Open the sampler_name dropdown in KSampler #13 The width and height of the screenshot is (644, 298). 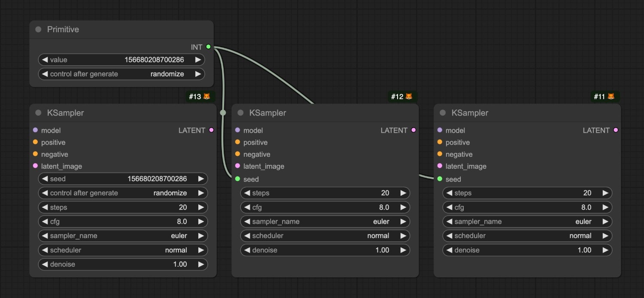tap(123, 236)
